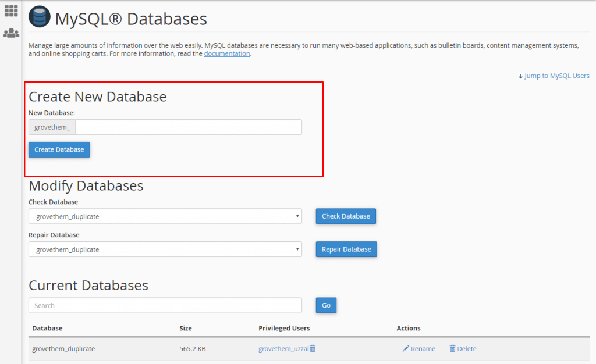Click the trash icon for Delete

[x=452, y=348]
